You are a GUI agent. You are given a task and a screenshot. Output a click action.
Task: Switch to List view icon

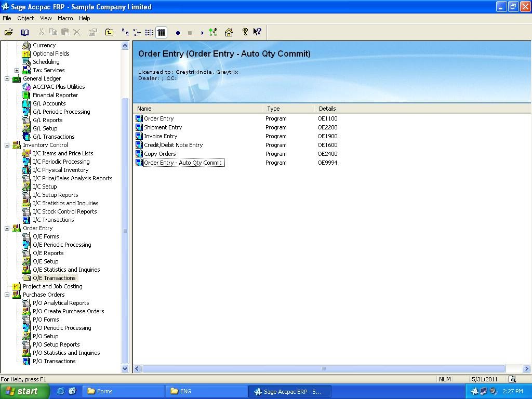[x=149, y=32]
